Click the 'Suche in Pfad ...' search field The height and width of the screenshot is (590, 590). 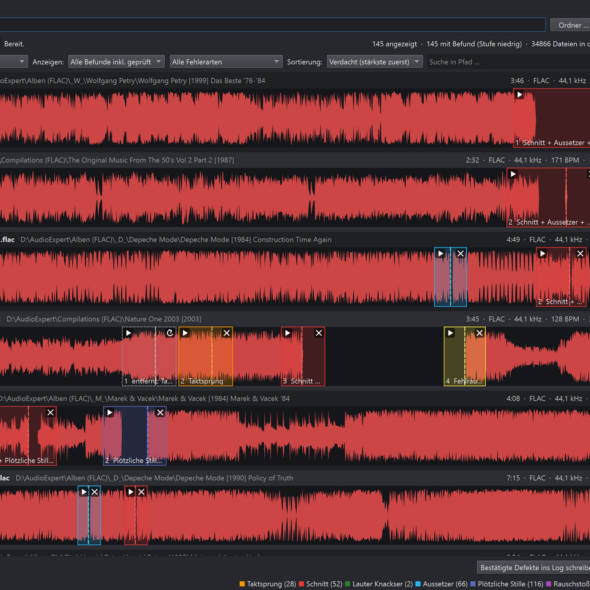(x=508, y=62)
